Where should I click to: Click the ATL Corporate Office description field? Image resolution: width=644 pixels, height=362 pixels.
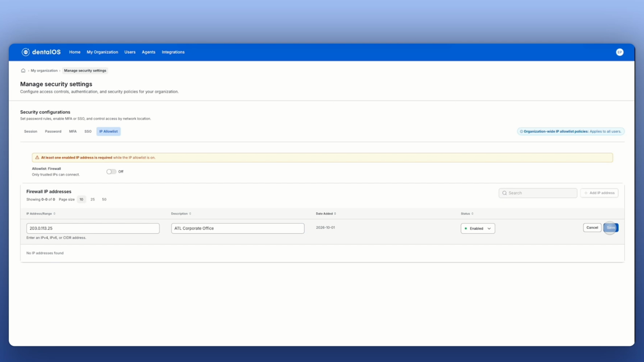238,228
